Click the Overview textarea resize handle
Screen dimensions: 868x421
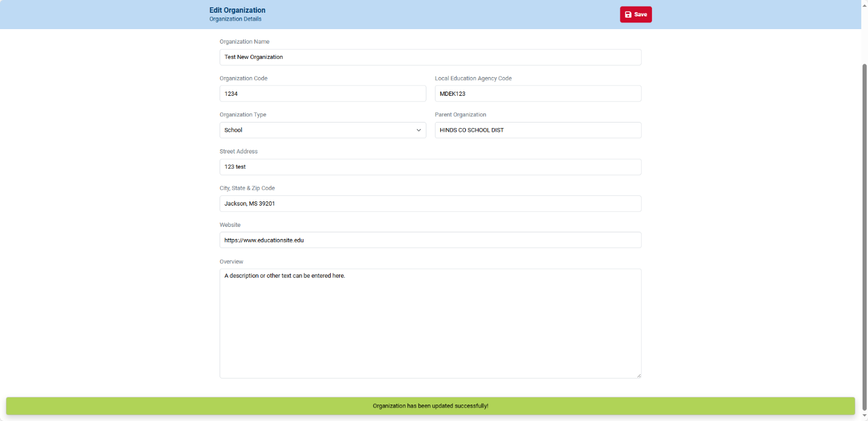point(638,376)
